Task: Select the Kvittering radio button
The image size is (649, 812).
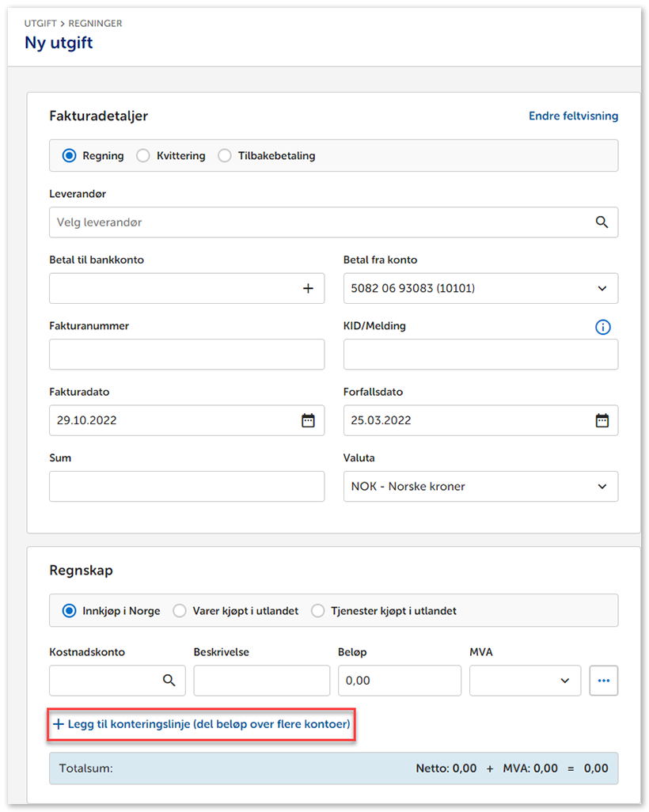Action: coord(143,156)
